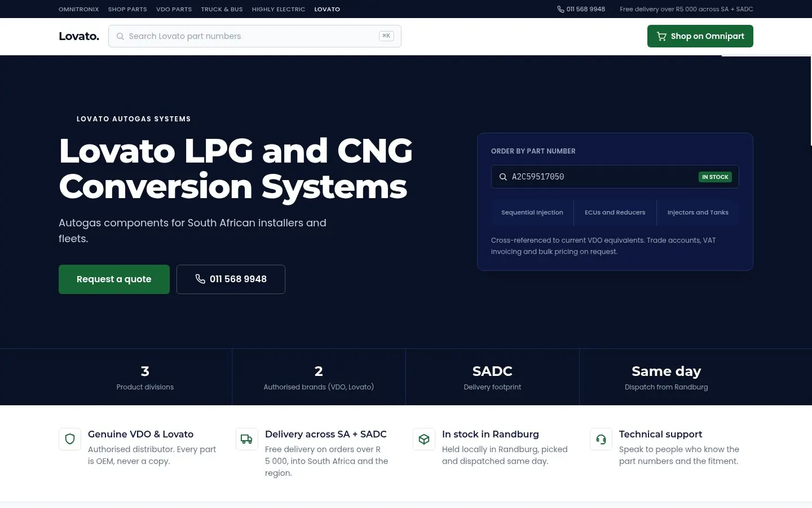Click Genuine VDO & Lovato heading

140,434
